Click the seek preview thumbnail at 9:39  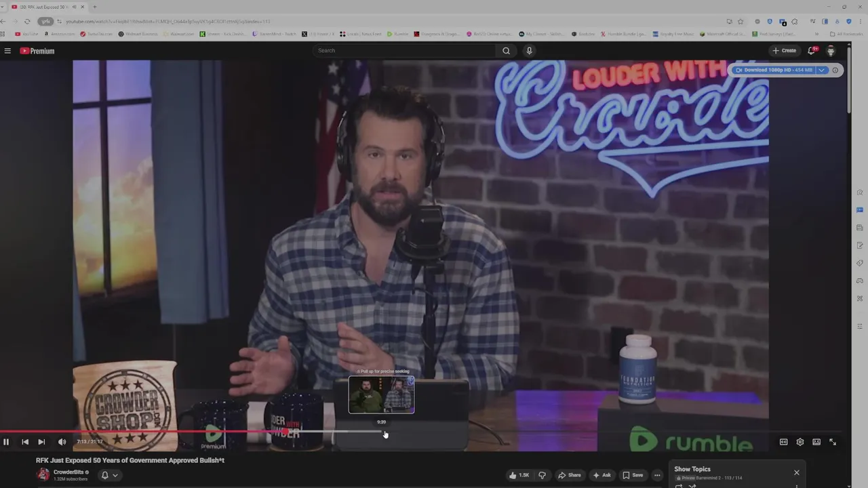click(381, 394)
